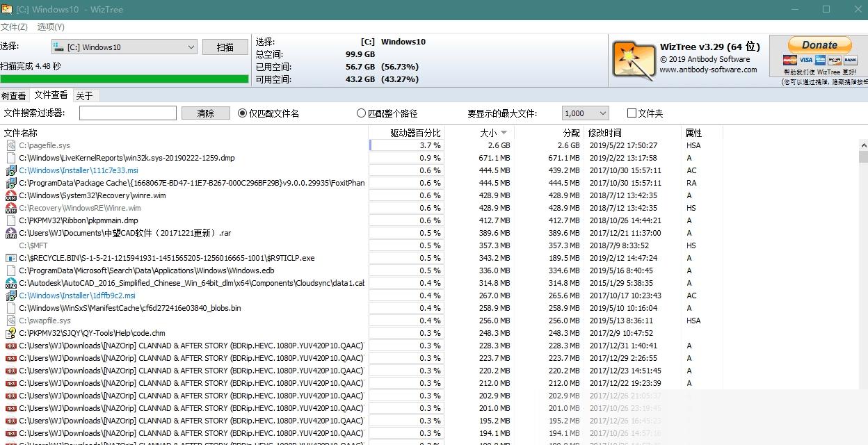868x445 pixels.
Task: Sort by 驱动器百分比 column header
Action: click(406, 133)
